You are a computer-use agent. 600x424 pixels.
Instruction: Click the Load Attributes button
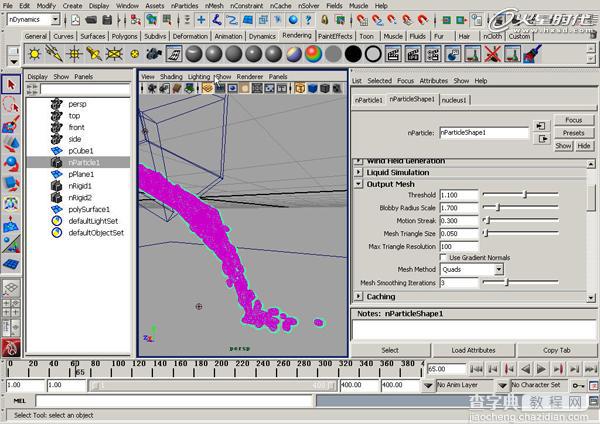click(x=473, y=350)
